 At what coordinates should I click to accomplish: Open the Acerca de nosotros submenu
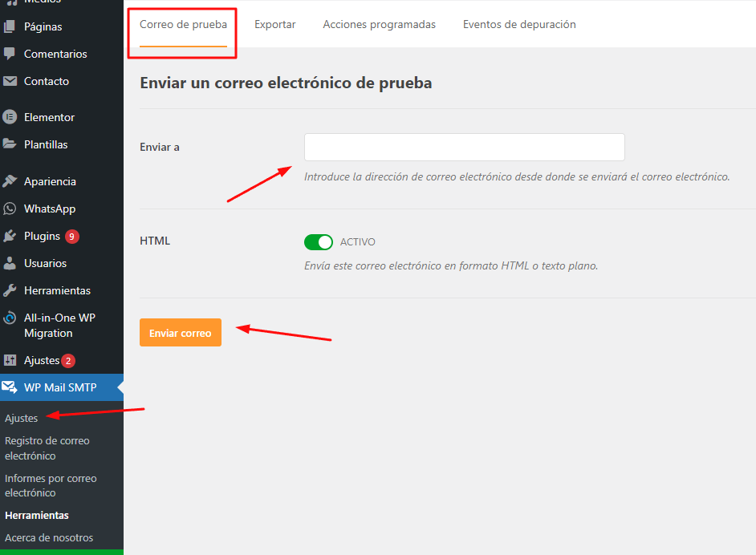(49, 537)
